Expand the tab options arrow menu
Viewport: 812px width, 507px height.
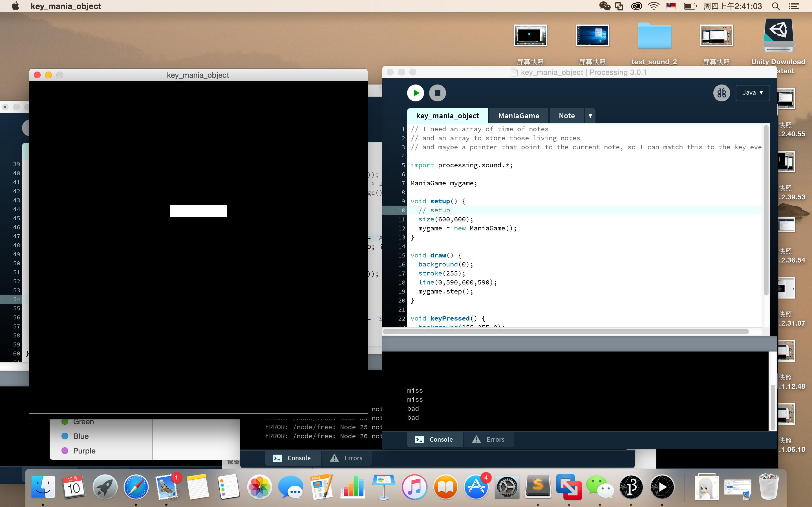click(x=590, y=116)
